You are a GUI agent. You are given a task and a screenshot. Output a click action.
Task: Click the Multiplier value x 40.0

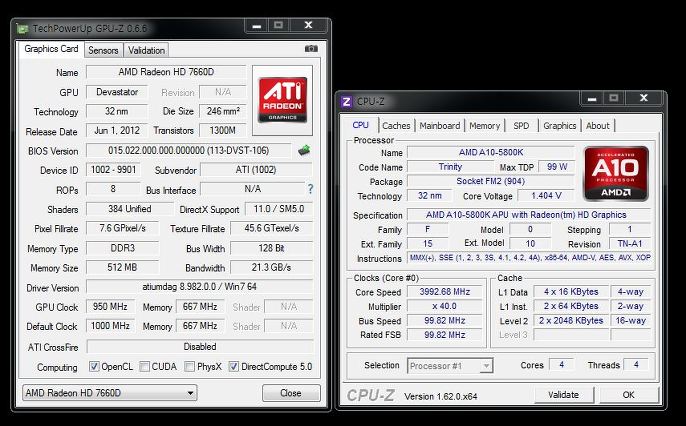click(444, 306)
